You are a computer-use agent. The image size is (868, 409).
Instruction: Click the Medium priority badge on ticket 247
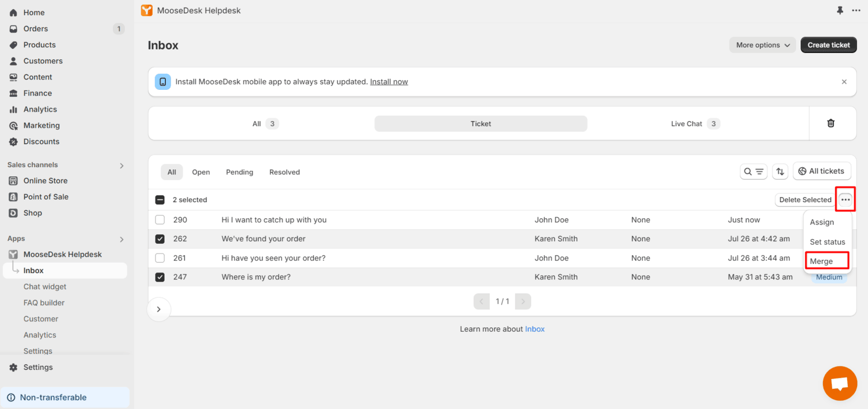[x=829, y=278]
